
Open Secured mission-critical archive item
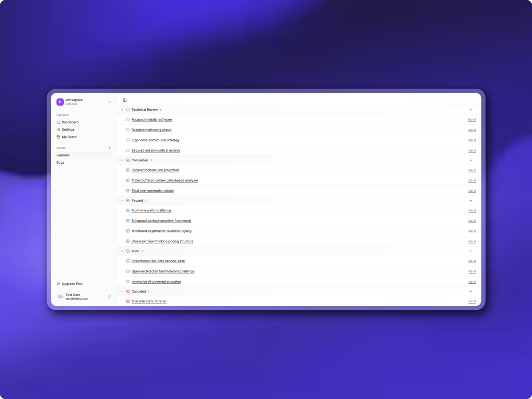pos(156,150)
